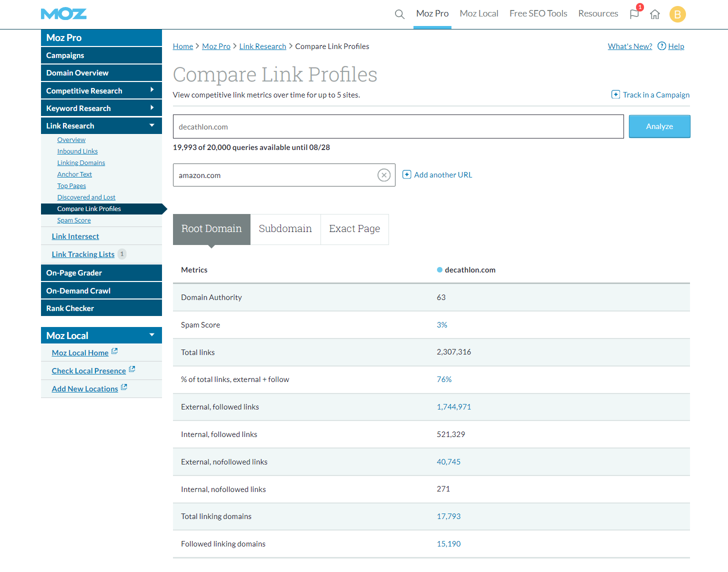728x572 pixels.
Task: Click the 15,190 followed linking domains value
Action: point(448,544)
